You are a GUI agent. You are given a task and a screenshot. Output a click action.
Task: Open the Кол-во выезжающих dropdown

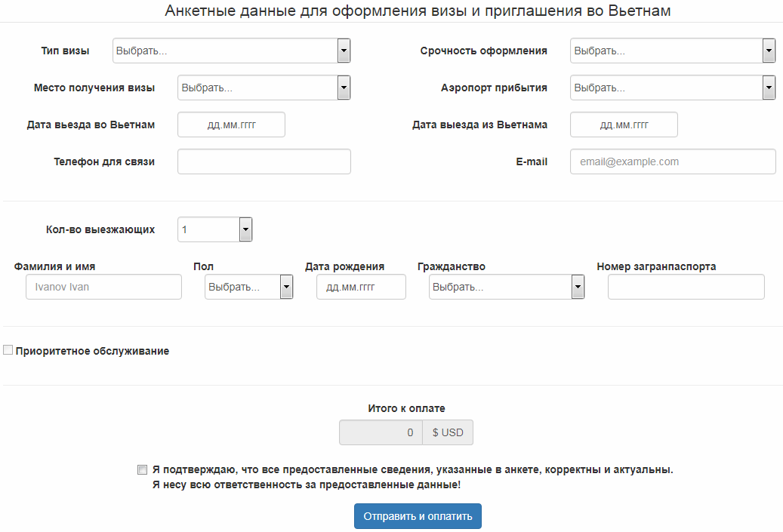pyautogui.click(x=215, y=229)
